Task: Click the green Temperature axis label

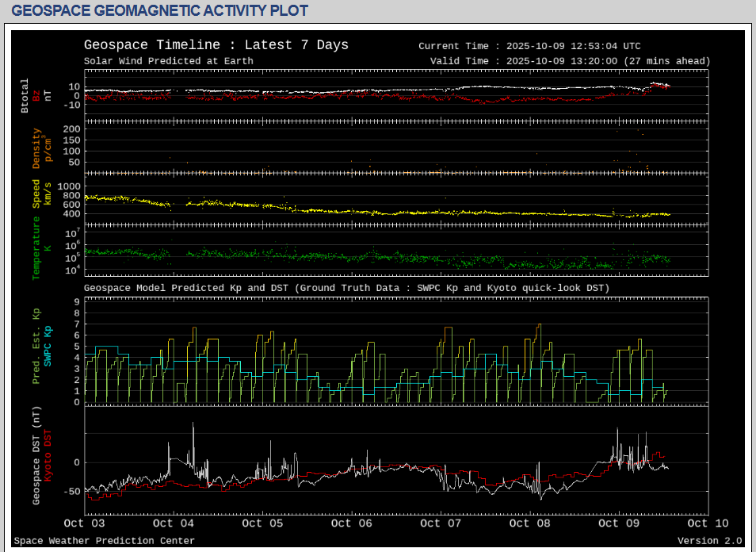Action: (x=36, y=248)
